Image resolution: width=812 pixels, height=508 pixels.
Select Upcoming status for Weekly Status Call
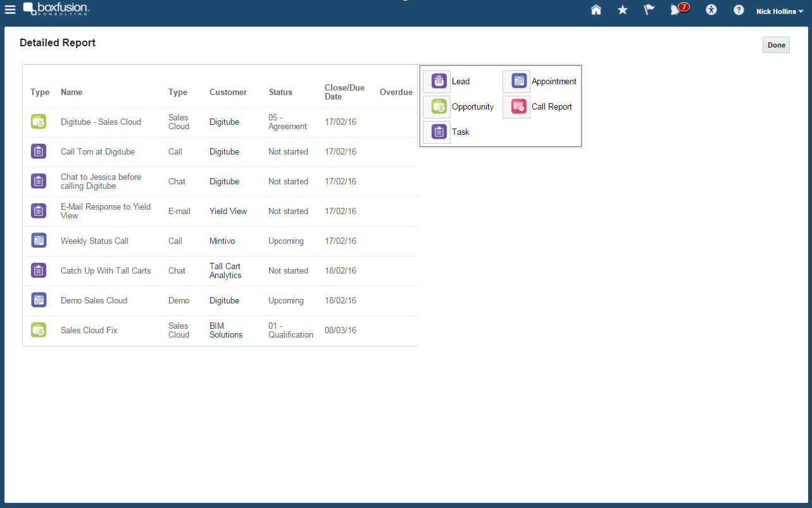coord(286,241)
